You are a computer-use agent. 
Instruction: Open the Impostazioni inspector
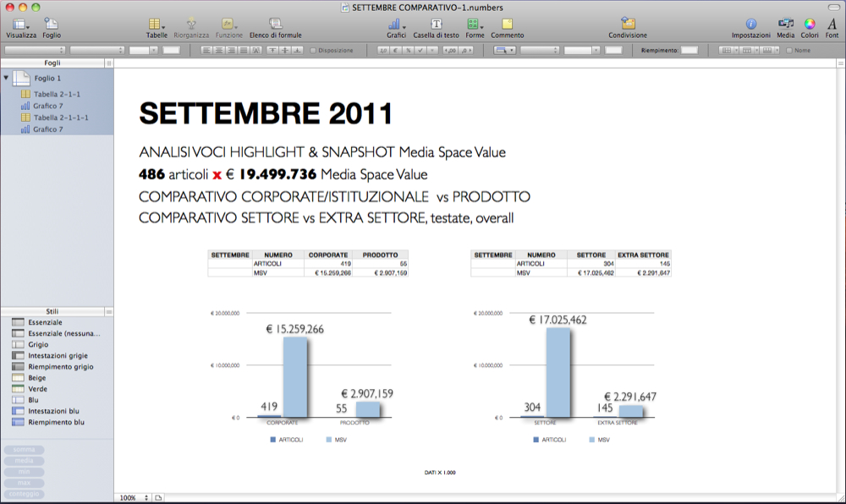click(x=750, y=25)
